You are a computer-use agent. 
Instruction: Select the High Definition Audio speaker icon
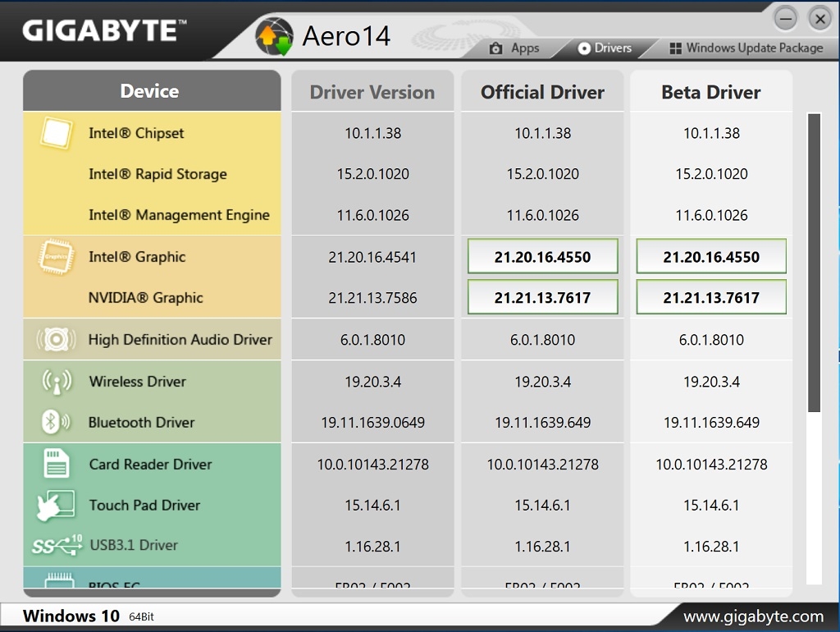[56, 339]
